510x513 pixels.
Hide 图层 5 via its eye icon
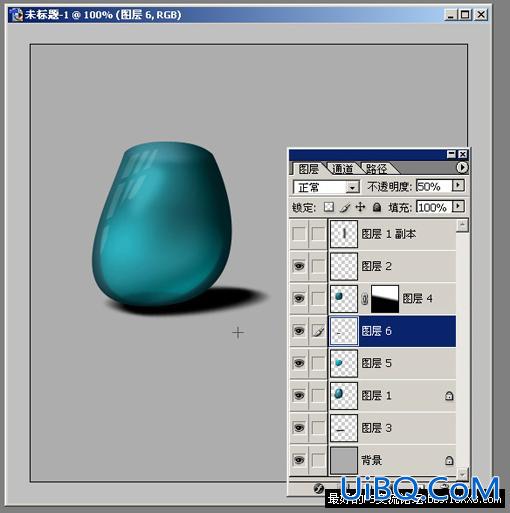pos(299,363)
